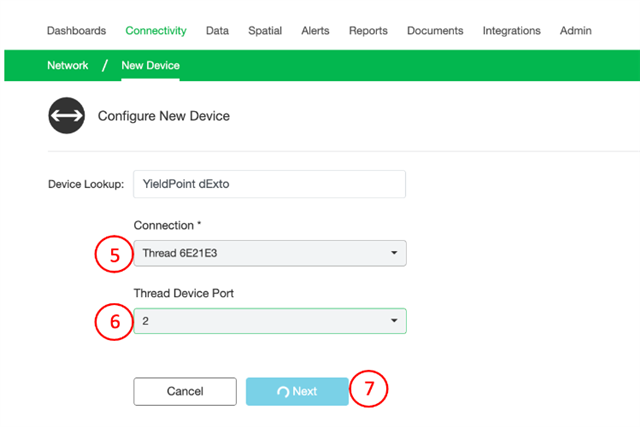The width and height of the screenshot is (640, 427).
Task: Expand the Thread Device Port dropdown arrow
Action: coord(394,321)
